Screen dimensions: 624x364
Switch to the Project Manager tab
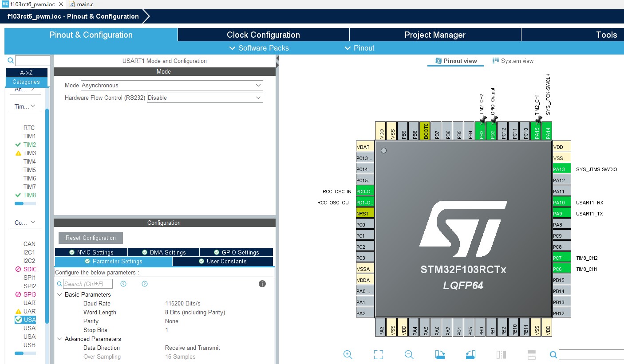click(435, 35)
